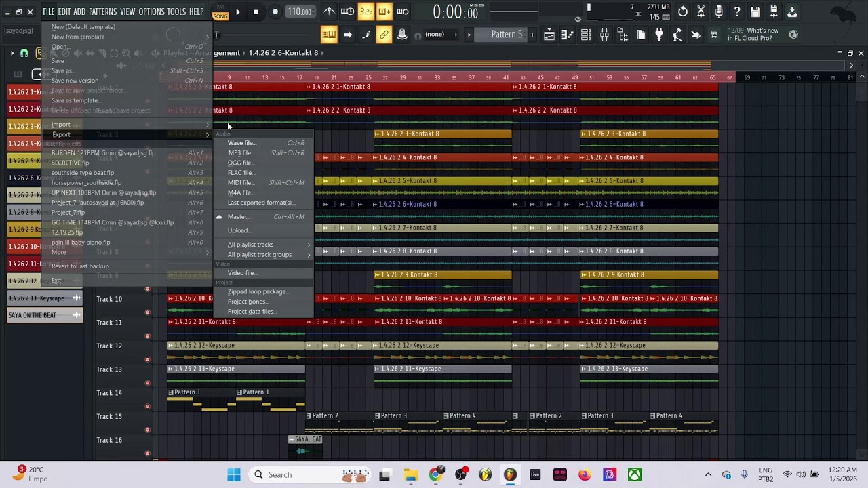
Task: Open the Playlist window icon
Action: click(x=549, y=35)
